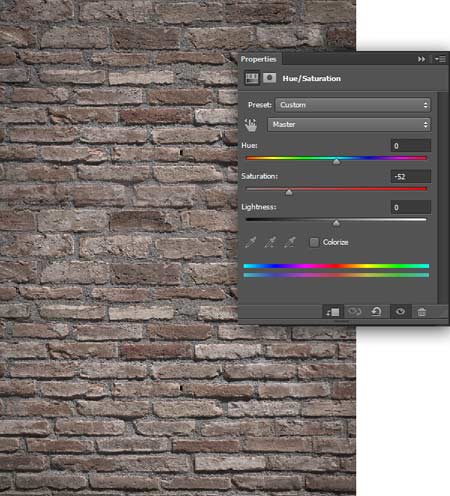450x496 pixels.
Task: Select the Add to Sample eyedropper
Action: (x=270, y=242)
